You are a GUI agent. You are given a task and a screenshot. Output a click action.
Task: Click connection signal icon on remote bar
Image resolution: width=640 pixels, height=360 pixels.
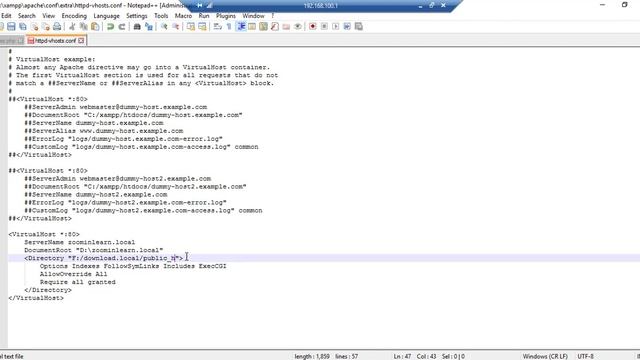click(209, 5)
